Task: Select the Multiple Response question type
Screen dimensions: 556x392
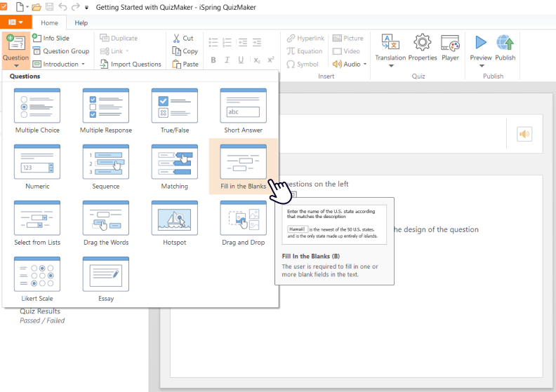Action: coord(106,111)
